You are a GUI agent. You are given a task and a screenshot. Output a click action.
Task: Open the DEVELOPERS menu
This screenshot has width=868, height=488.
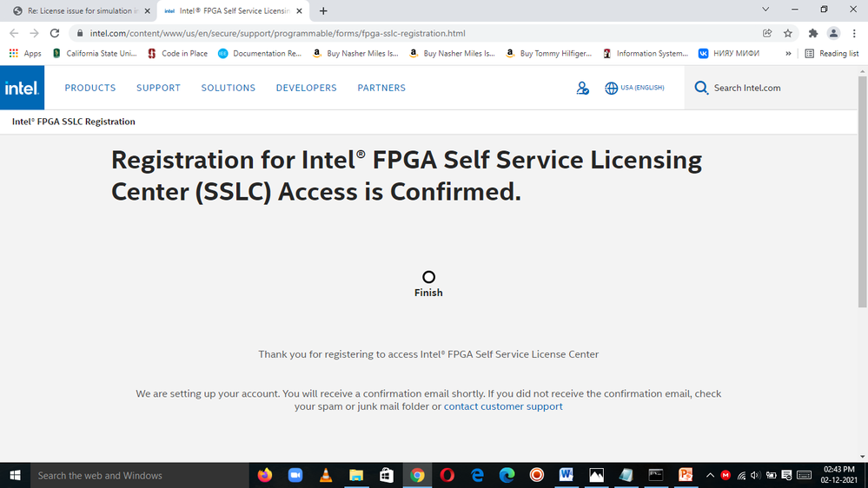click(x=306, y=88)
